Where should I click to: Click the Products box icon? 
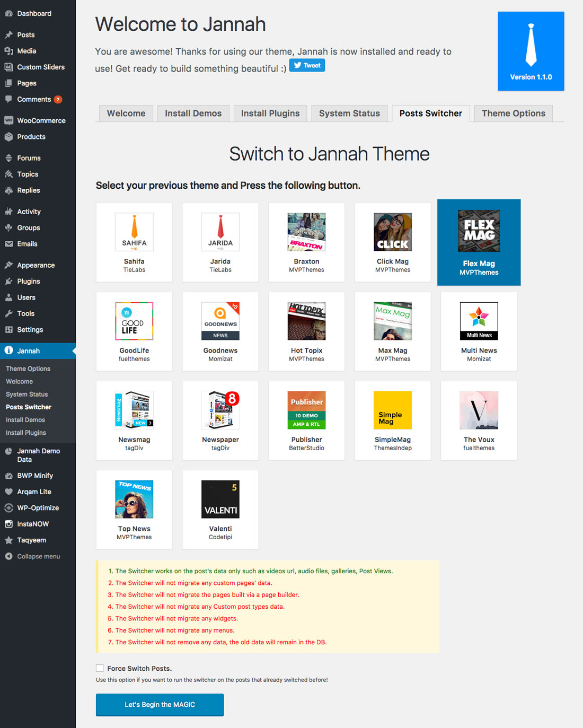pyautogui.click(x=8, y=137)
